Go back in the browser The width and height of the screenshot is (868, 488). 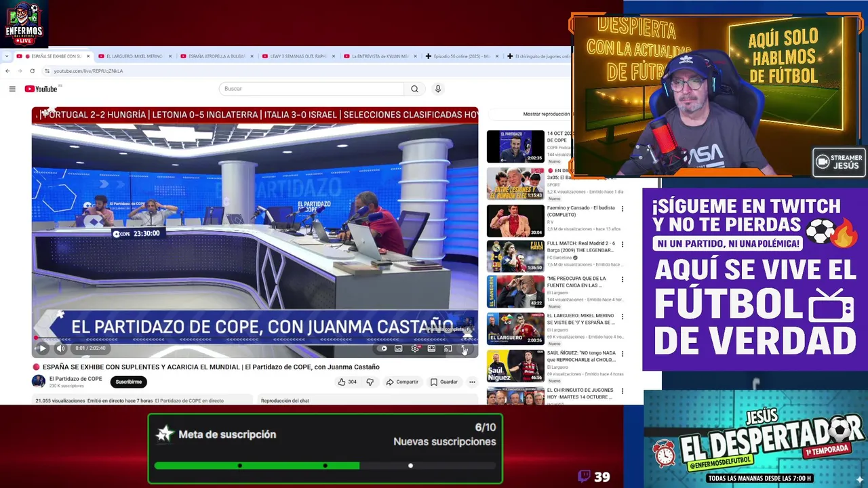coord(7,70)
